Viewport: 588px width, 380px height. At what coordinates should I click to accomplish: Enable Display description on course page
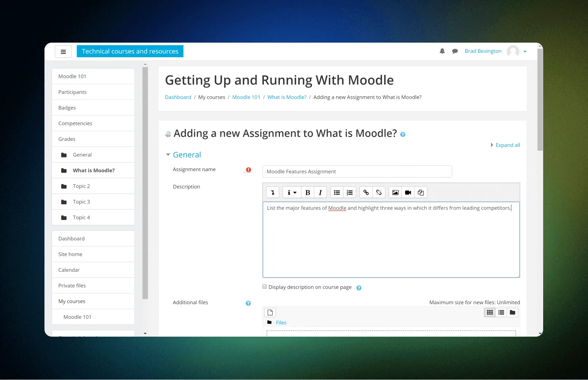click(x=265, y=287)
